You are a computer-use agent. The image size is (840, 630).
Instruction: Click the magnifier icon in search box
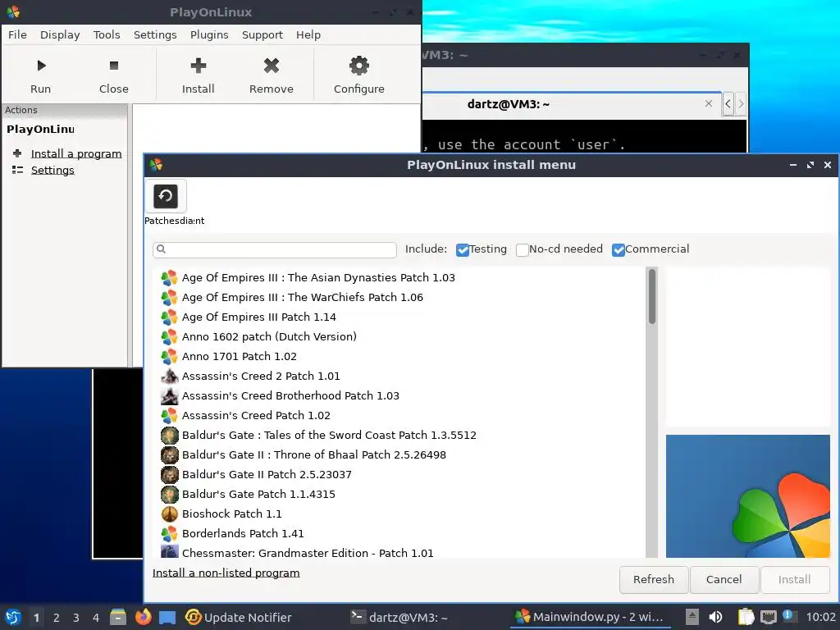point(162,249)
